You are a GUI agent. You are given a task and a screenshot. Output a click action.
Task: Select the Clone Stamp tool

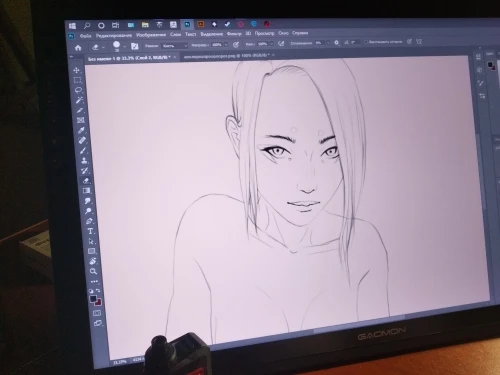tap(84, 160)
